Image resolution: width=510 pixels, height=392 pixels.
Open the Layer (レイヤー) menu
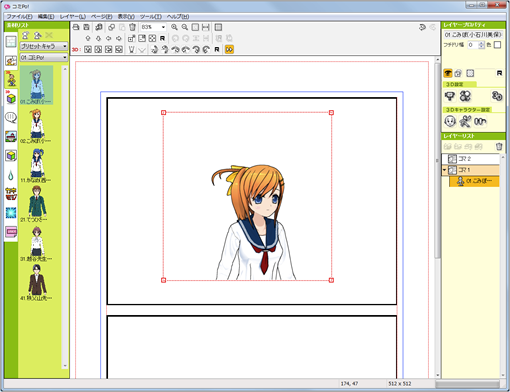(x=73, y=16)
